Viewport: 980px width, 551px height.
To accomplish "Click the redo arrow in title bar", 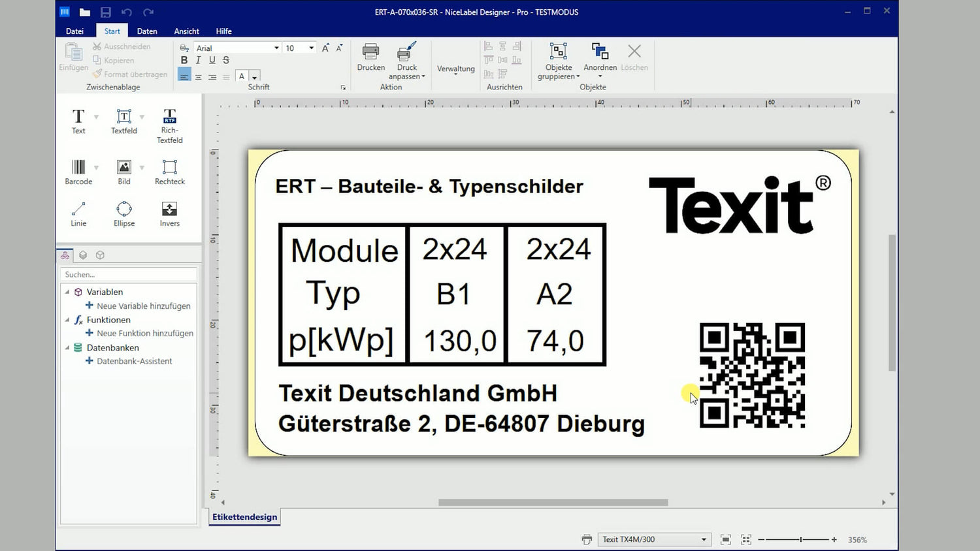I will coord(148,12).
